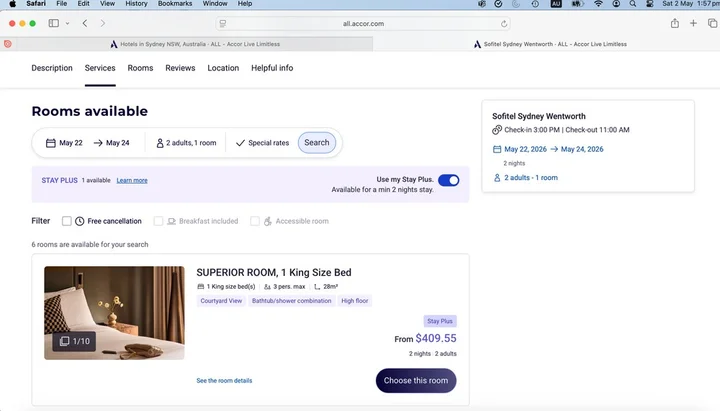Open the Special rates option
Screen dimensions: 720x411
coord(263,143)
